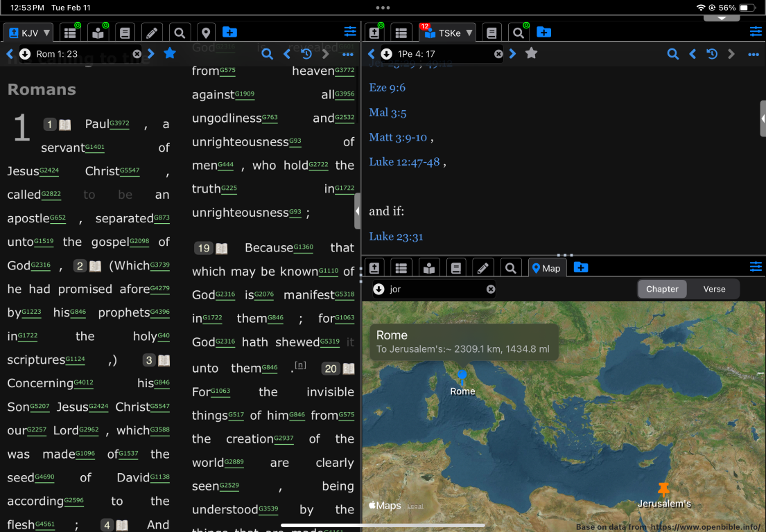Image resolution: width=766 pixels, height=532 pixels.
Task: Add a new module via left folder-plus icon
Action: pos(229,33)
